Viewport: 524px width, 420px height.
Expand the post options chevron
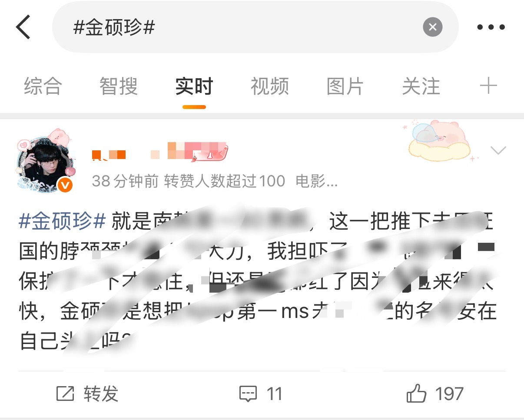(498, 151)
